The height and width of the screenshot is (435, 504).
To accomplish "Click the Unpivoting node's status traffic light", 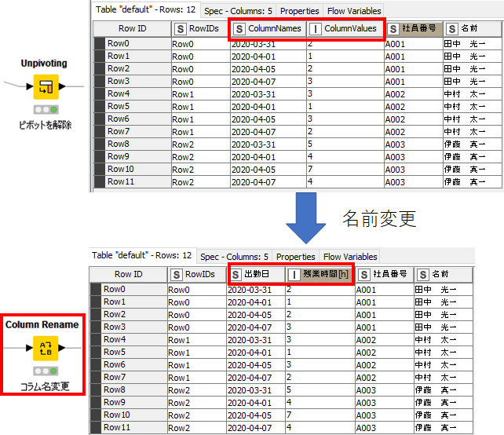I will (x=46, y=110).
